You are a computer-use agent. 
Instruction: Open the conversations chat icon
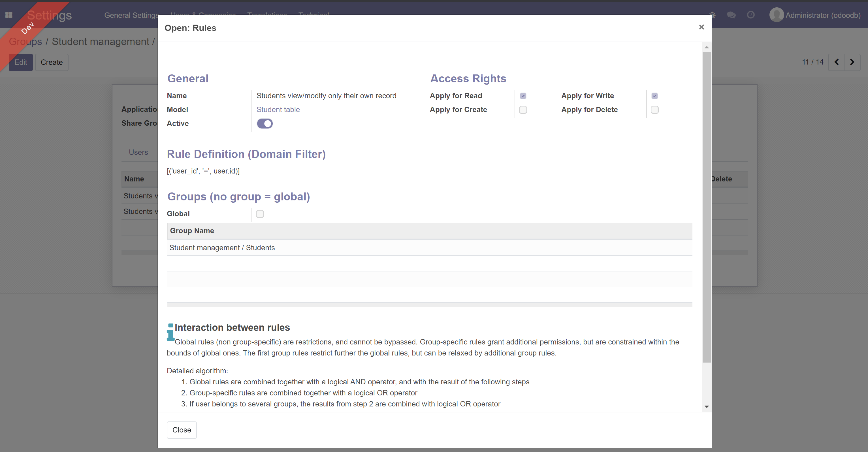coord(731,15)
